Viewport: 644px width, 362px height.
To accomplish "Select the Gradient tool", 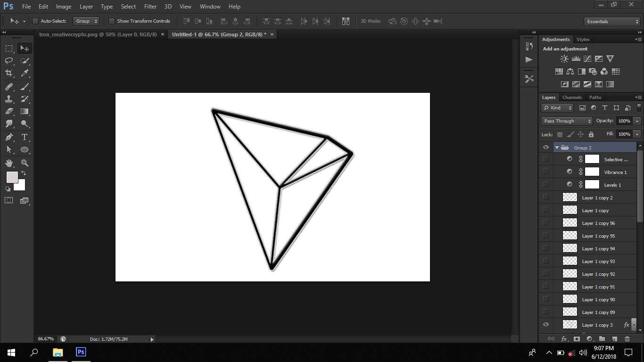I will coord(25,111).
